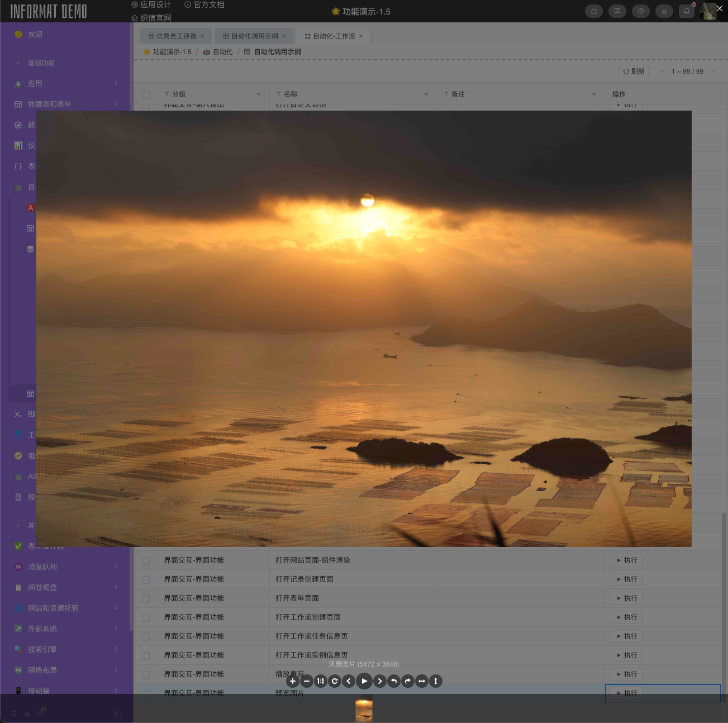This screenshot has height=723, width=728.
Task: Start the image slideshow playback
Action: tap(364, 681)
